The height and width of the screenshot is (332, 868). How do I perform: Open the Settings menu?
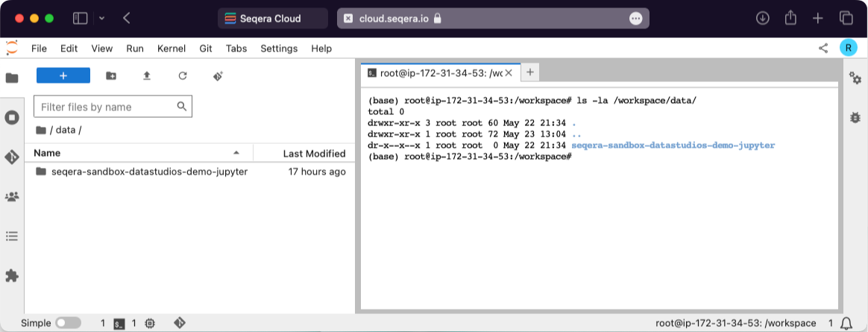coord(279,48)
